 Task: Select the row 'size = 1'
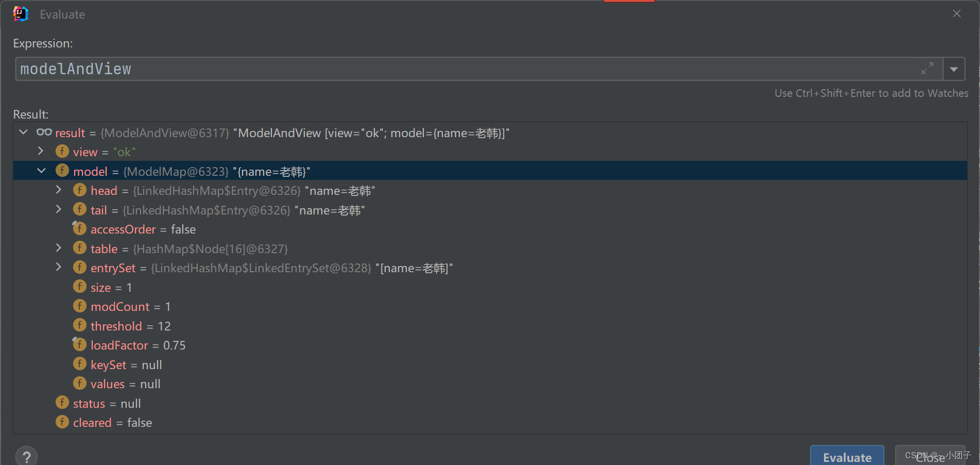(x=490, y=287)
